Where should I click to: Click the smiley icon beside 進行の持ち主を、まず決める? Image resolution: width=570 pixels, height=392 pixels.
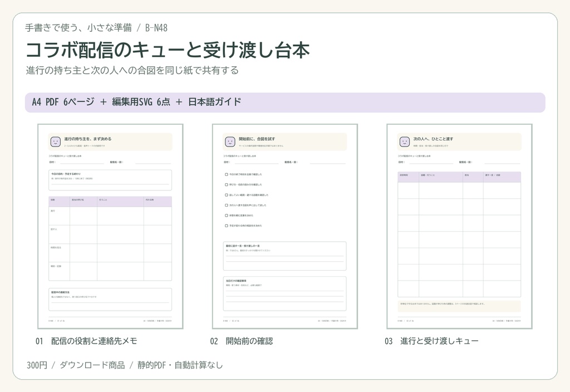click(55, 142)
